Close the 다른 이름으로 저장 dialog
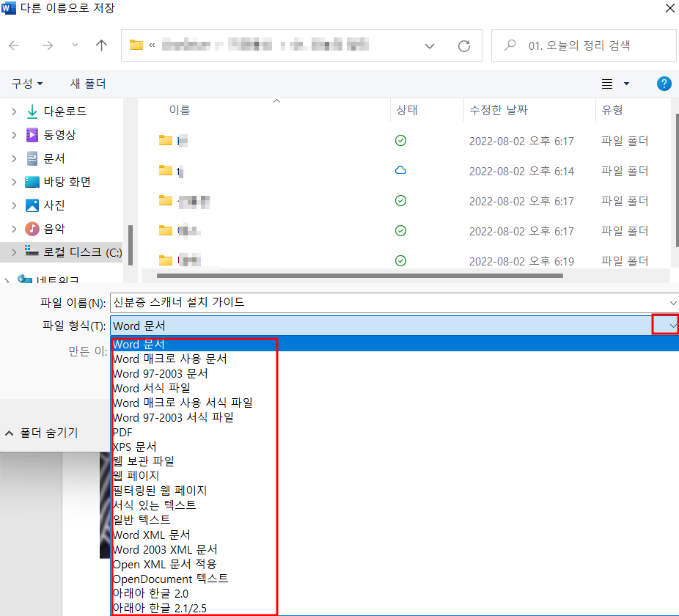 [x=670, y=8]
